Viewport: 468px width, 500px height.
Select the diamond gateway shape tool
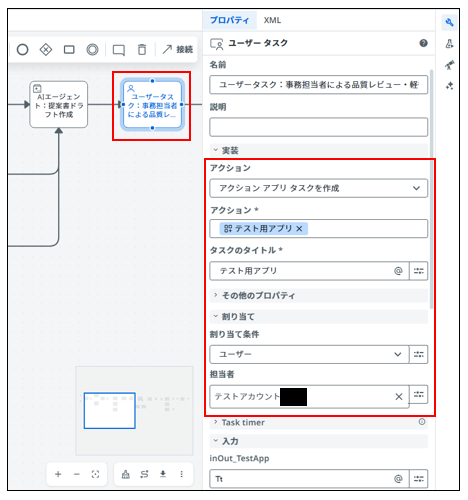point(46,50)
